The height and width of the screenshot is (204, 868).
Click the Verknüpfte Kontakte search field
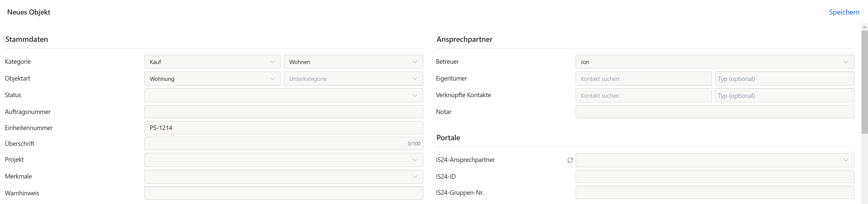(x=643, y=96)
